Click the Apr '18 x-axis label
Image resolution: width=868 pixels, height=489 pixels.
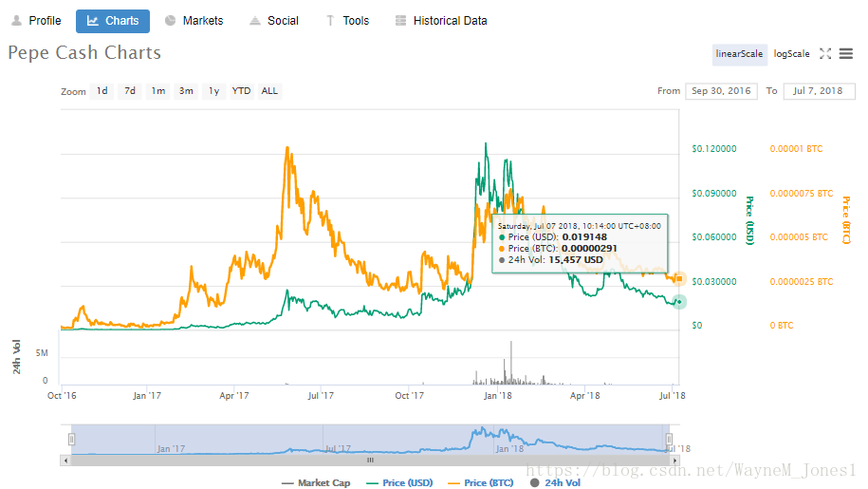tap(585, 395)
